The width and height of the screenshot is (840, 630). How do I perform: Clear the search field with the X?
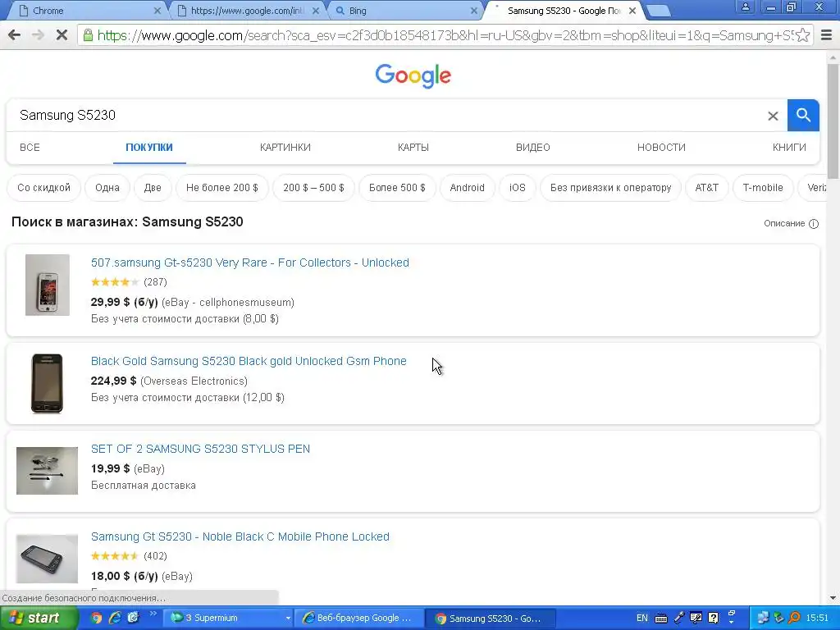pyautogui.click(x=773, y=116)
